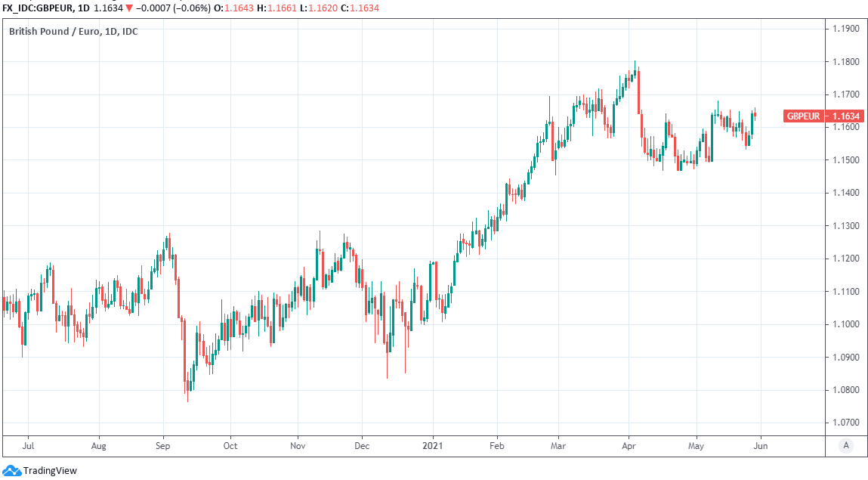Click the close value C:1.1634
The width and height of the screenshot is (868, 480).
(x=360, y=8)
